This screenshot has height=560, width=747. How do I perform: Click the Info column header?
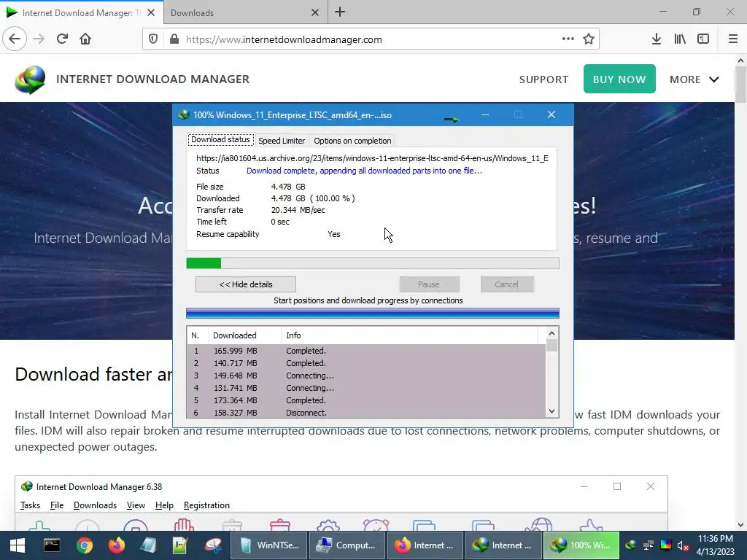tap(410, 335)
